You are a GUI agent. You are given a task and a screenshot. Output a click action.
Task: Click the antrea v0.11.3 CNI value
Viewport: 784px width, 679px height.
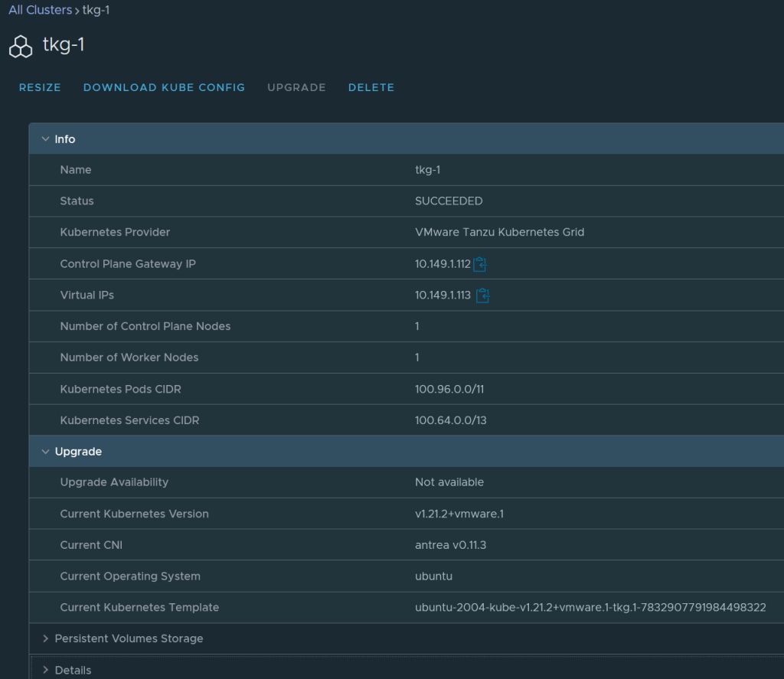(451, 545)
